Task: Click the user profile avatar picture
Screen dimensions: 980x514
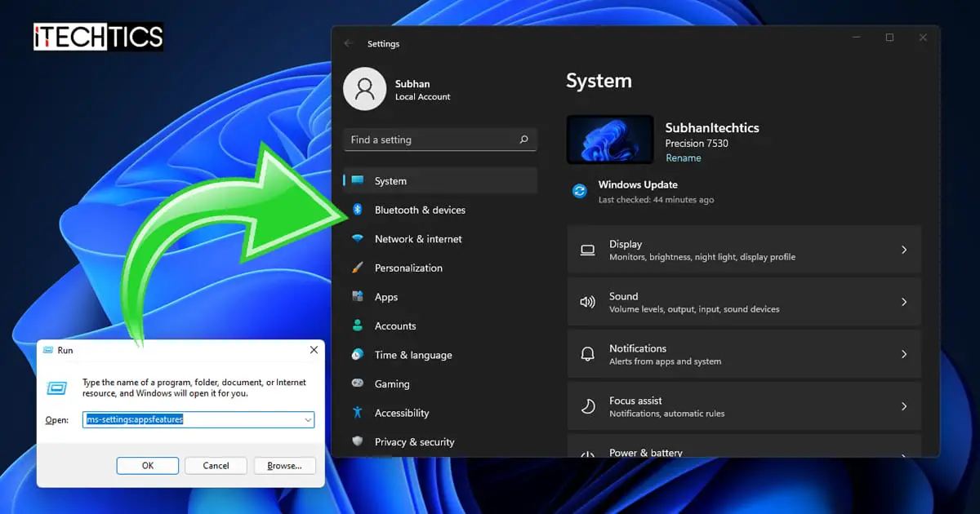Action: [x=364, y=89]
